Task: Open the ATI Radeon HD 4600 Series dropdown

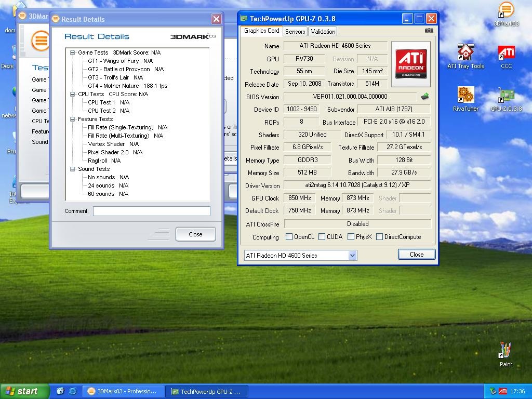Action: pyautogui.click(x=352, y=255)
